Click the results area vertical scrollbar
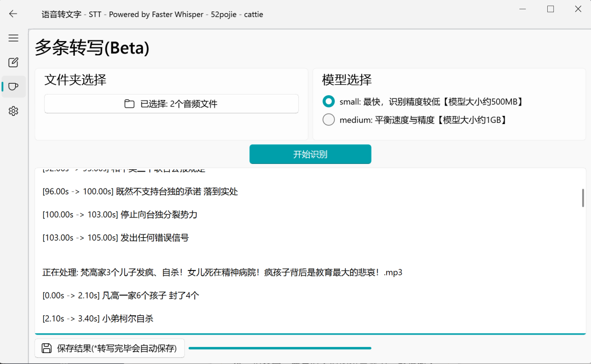This screenshot has width=591, height=364. (583, 198)
